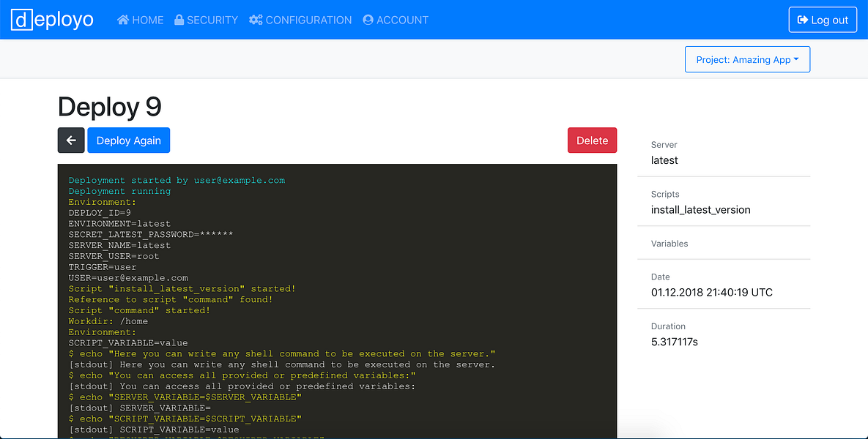The image size is (868, 439).
Task: Click the log line SCRIPT_VARIABLE=value under Environment
Action: (x=128, y=343)
